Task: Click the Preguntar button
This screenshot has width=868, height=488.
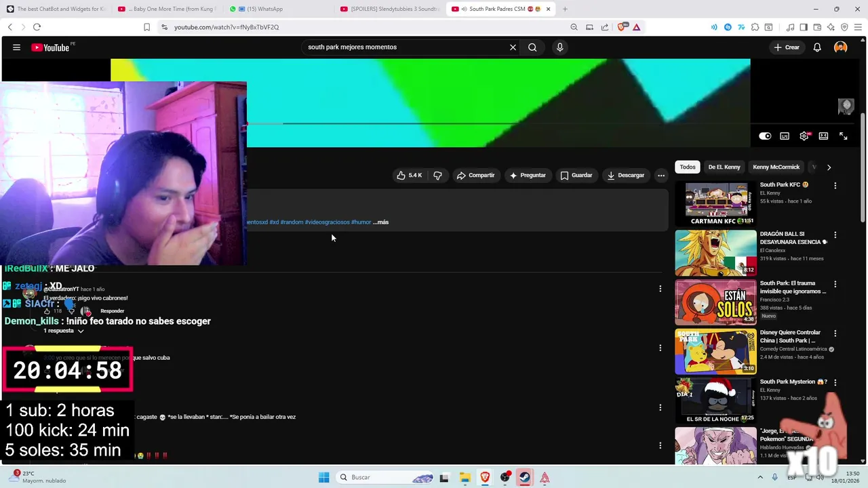Action: 528,176
